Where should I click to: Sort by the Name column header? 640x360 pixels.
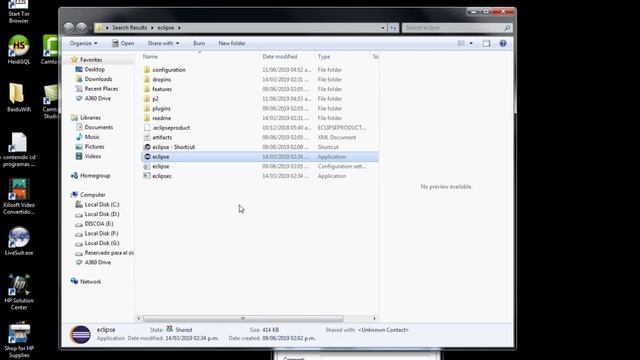[150, 57]
